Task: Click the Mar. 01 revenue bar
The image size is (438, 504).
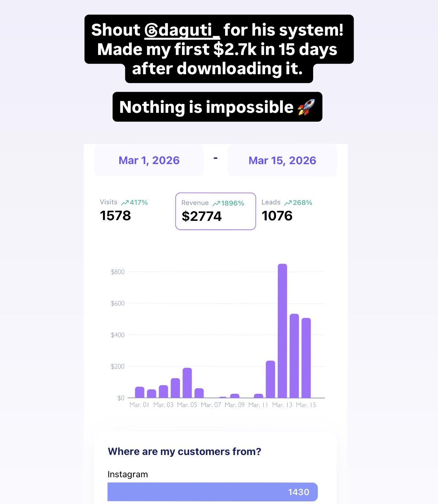Action: 140,392
